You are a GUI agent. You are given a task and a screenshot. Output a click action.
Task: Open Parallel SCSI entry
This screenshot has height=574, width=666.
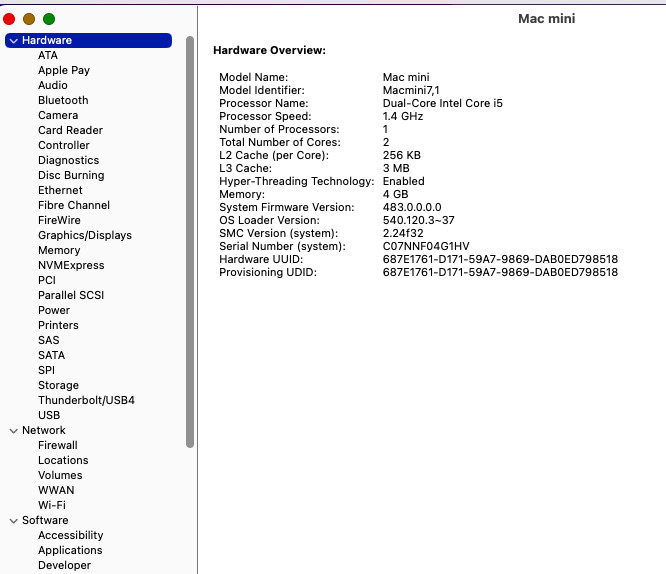[71, 295]
